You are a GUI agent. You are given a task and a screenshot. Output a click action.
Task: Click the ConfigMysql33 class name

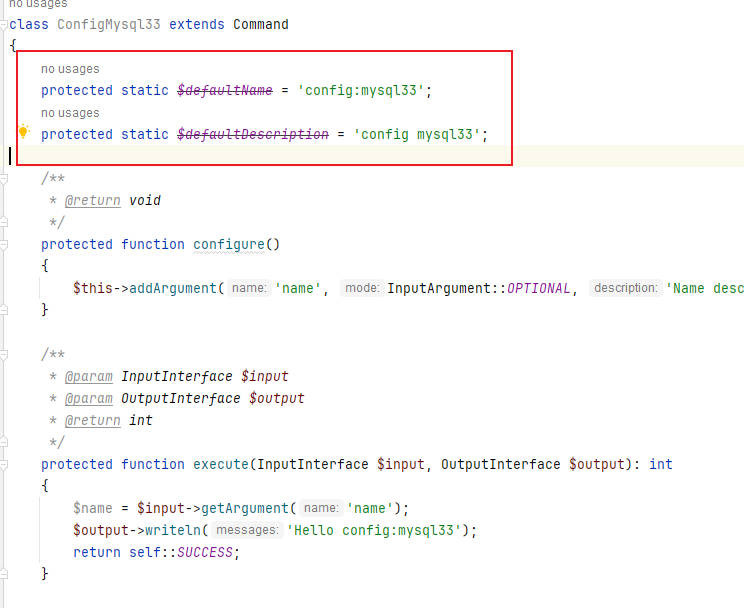109,24
